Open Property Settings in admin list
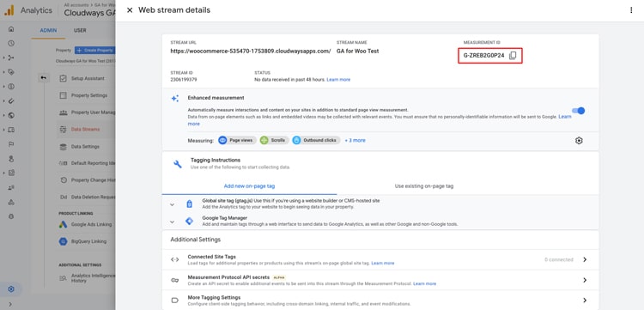 [89, 95]
